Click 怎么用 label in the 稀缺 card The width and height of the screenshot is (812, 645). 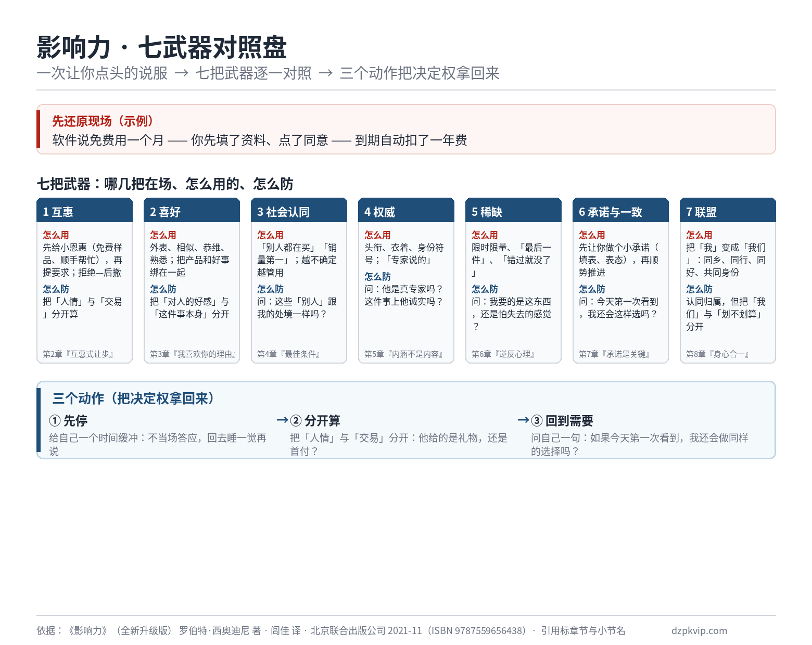[485, 235]
